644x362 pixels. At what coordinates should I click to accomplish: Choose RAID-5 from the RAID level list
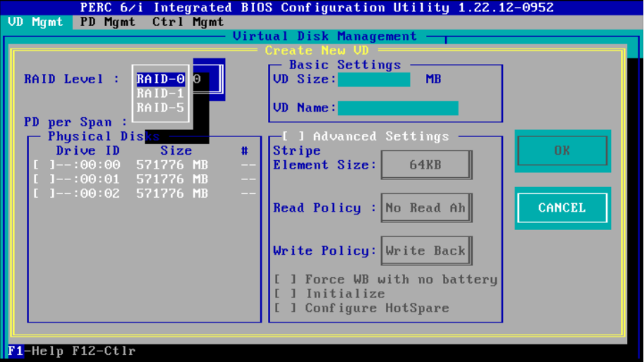[x=160, y=108]
